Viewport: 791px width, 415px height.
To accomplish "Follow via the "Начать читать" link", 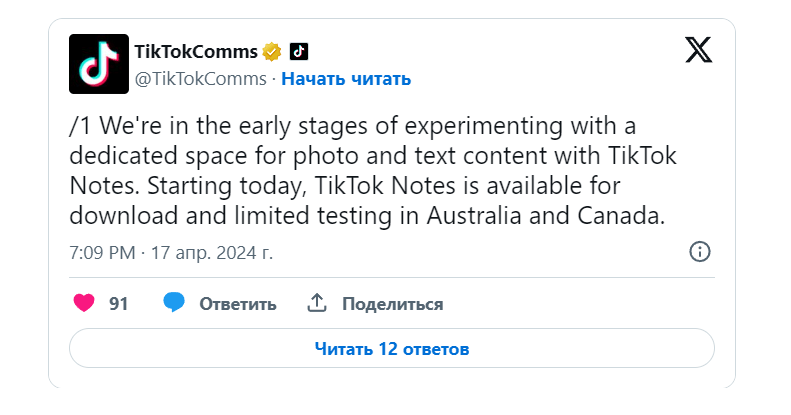I will [x=346, y=78].
